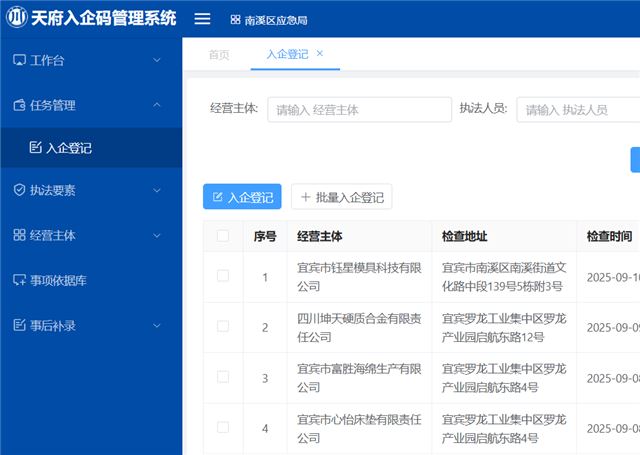640x455 pixels.
Task: Switch to the 首页 tab
Action: (218, 55)
